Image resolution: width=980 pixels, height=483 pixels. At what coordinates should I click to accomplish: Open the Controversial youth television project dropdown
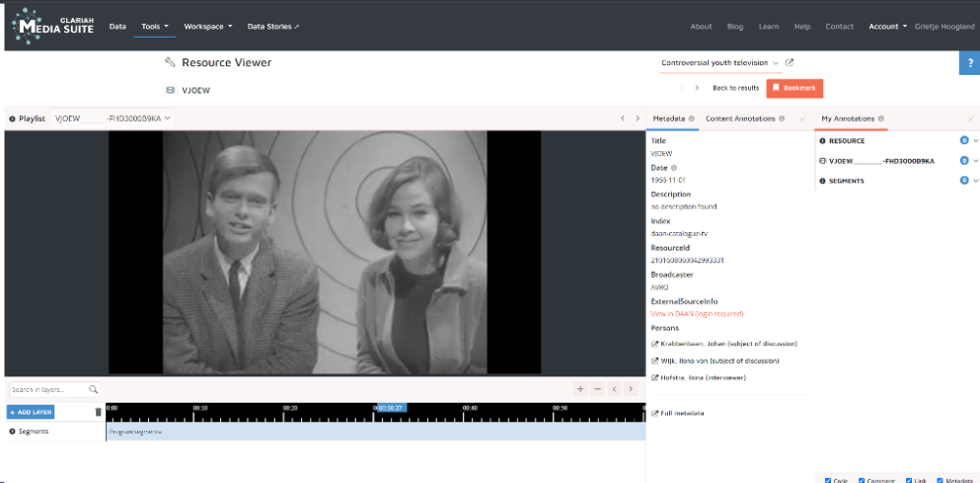click(x=720, y=63)
